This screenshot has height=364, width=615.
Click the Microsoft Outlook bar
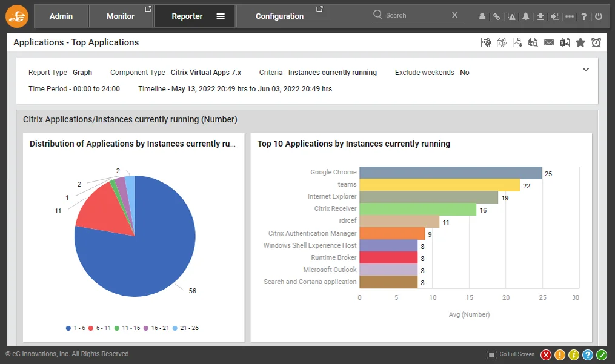click(388, 270)
